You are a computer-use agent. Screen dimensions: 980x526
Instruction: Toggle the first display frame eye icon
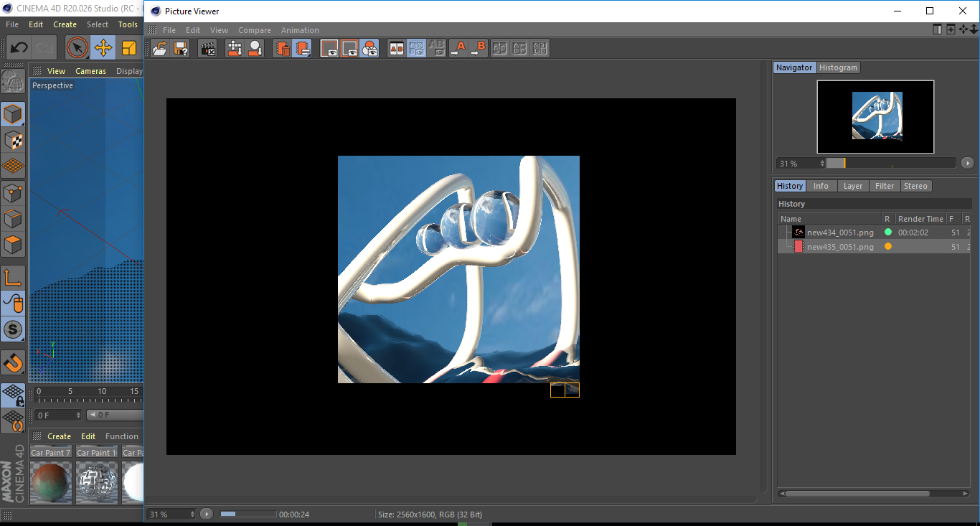(x=329, y=48)
